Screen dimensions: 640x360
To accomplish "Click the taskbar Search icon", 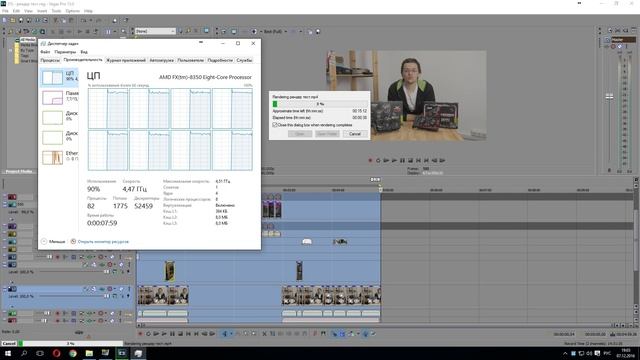I will [24, 353].
